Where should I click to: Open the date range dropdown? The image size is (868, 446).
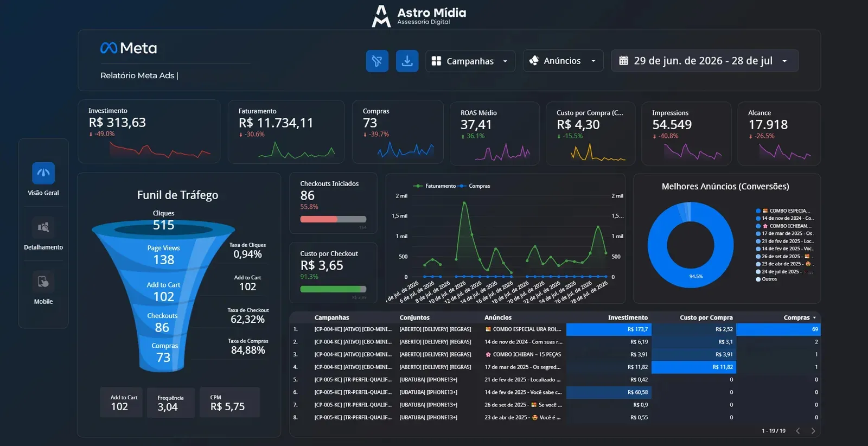pyautogui.click(x=705, y=61)
